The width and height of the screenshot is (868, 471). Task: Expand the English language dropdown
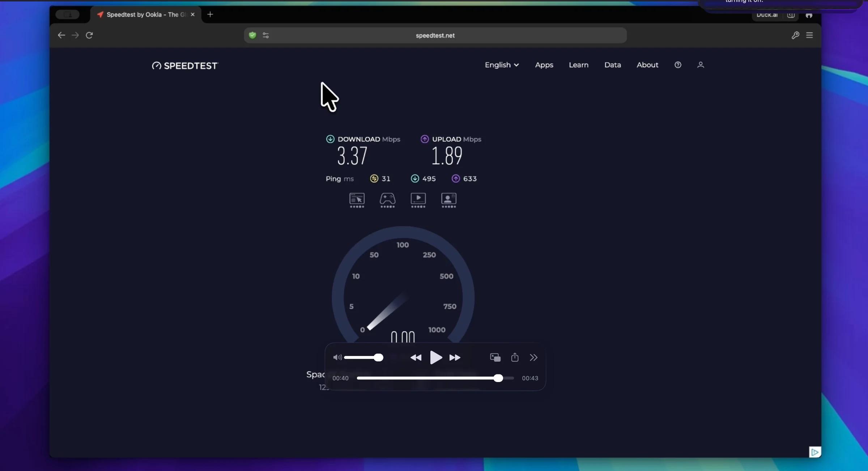tap(502, 65)
